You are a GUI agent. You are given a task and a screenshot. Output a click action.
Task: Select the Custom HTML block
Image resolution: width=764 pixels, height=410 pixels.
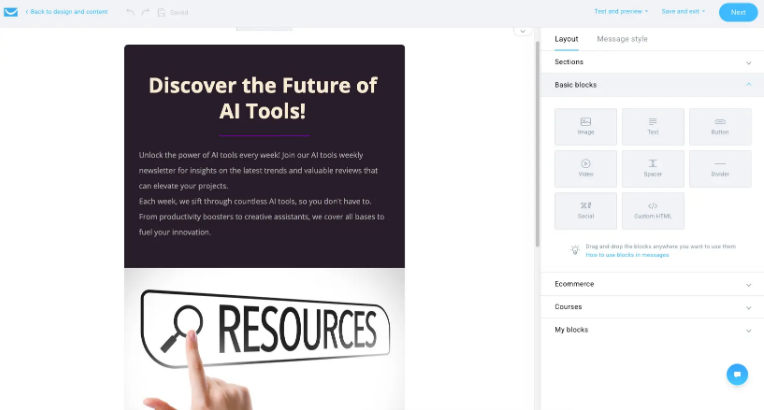pyautogui.click(x=653, y=210)
